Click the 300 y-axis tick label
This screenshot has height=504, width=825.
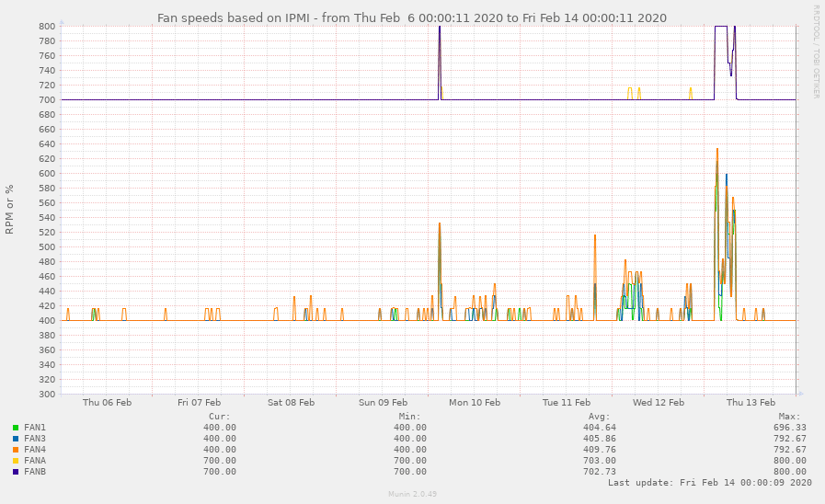point(47,395)
